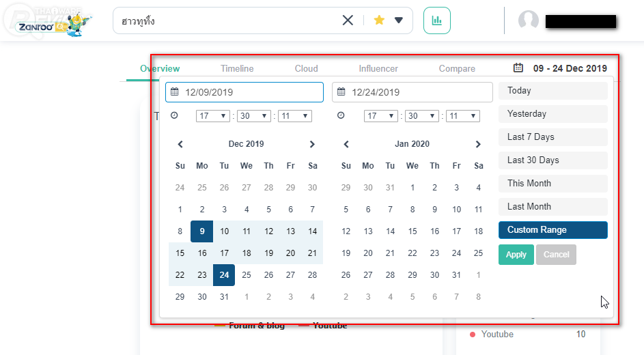This screenshot has width=644, height=355.
Task: Open the bar chart analytics button
Action: click(436, 20)
